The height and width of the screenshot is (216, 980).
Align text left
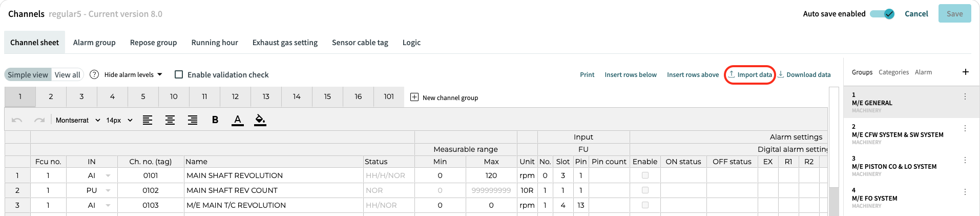tap(148, 120)
